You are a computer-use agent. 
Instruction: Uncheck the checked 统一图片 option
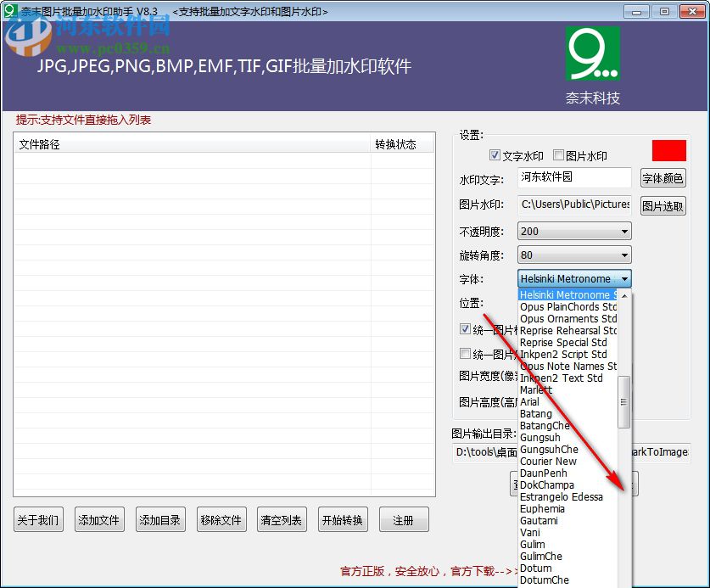(x=465, y=329)
